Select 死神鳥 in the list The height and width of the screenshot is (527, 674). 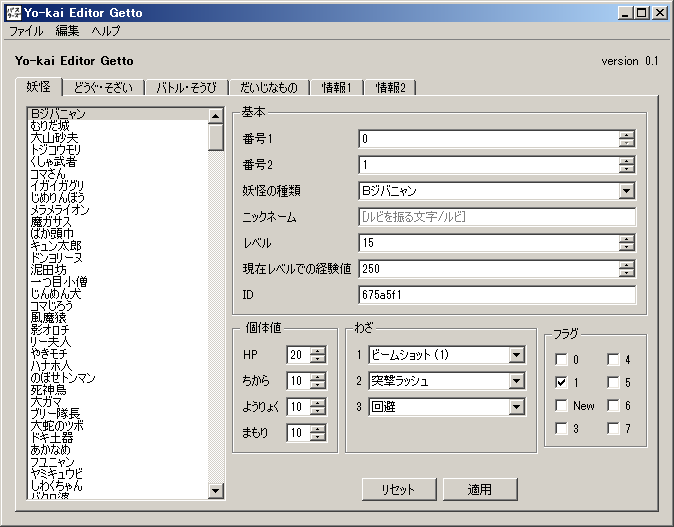point(118,389)
